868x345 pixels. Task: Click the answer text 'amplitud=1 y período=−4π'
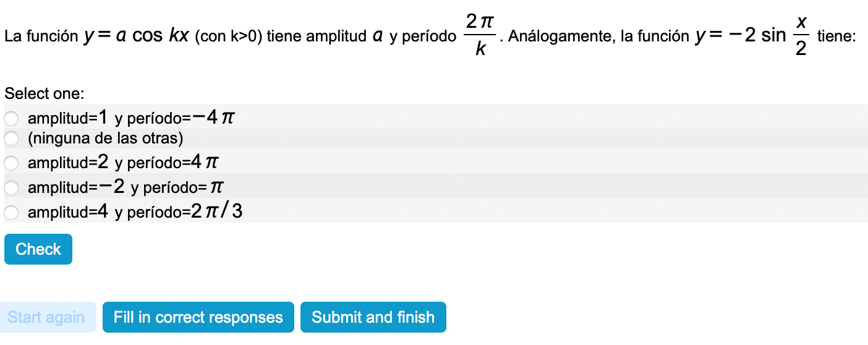132,117
